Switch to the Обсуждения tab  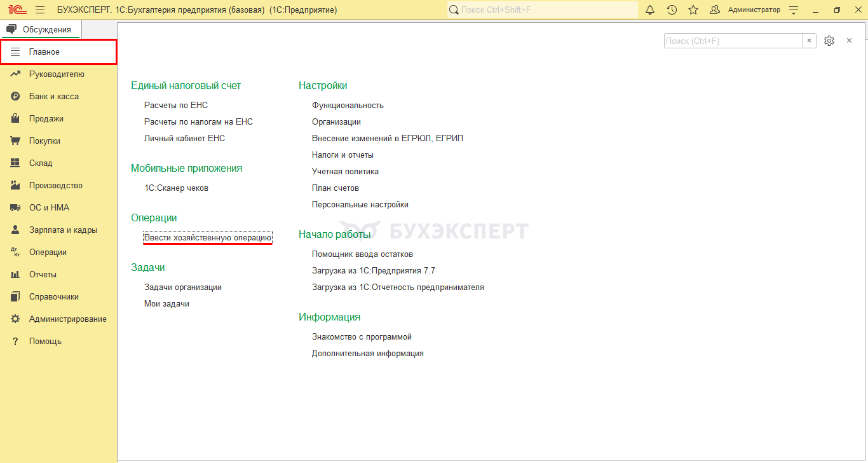click(x=41, y=29)
